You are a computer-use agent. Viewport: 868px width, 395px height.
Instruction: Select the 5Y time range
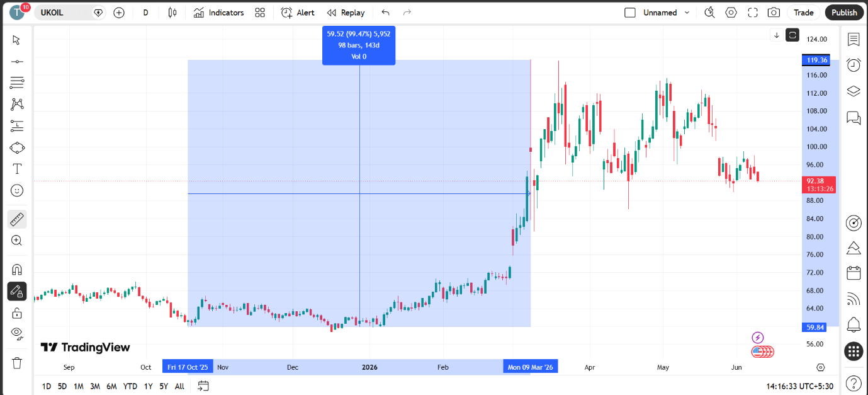pyautogui.click(x=164, y=386)
